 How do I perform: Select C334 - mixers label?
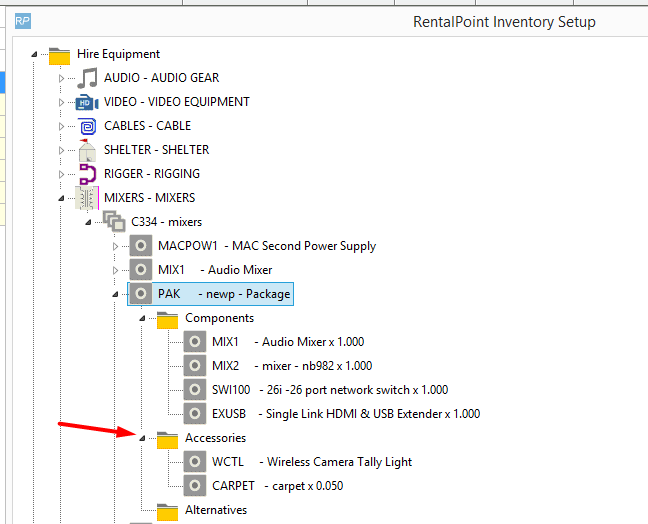(167, 222)
